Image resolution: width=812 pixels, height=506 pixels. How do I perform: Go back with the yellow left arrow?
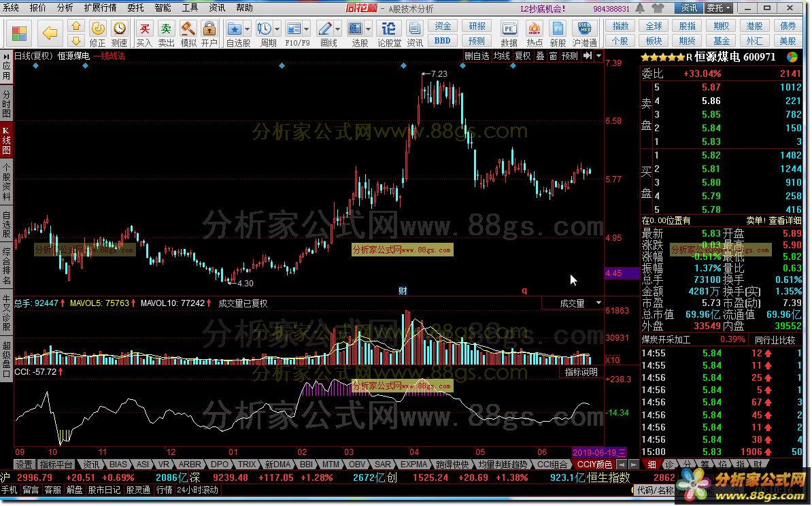[50, 33]
